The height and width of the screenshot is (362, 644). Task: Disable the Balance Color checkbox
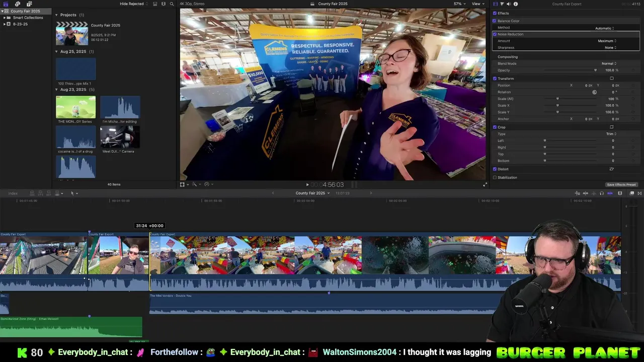click(x=495, y=21)
